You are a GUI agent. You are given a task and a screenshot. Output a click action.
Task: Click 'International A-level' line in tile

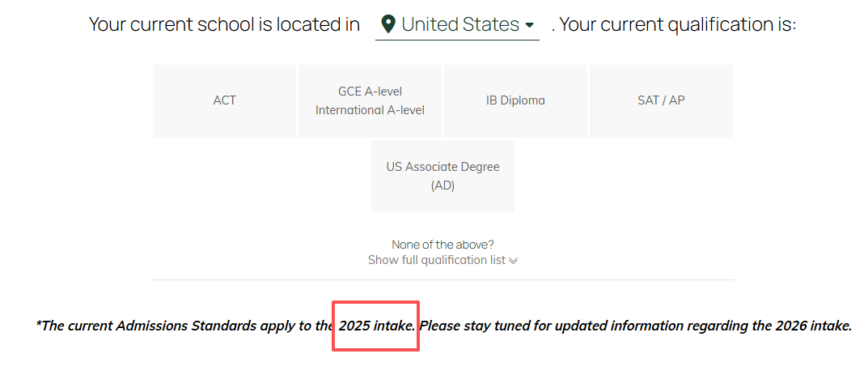370,110
